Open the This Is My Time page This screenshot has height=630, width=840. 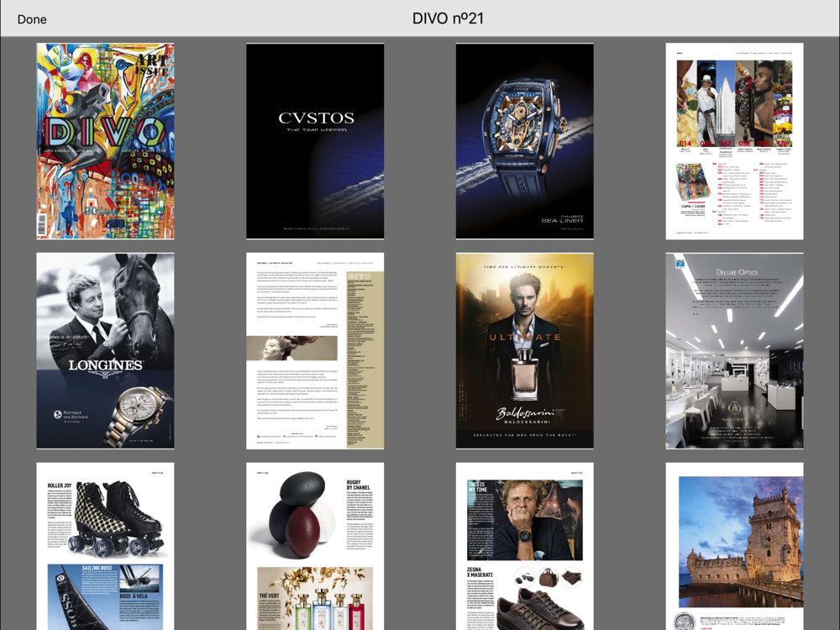coord(524,547)
